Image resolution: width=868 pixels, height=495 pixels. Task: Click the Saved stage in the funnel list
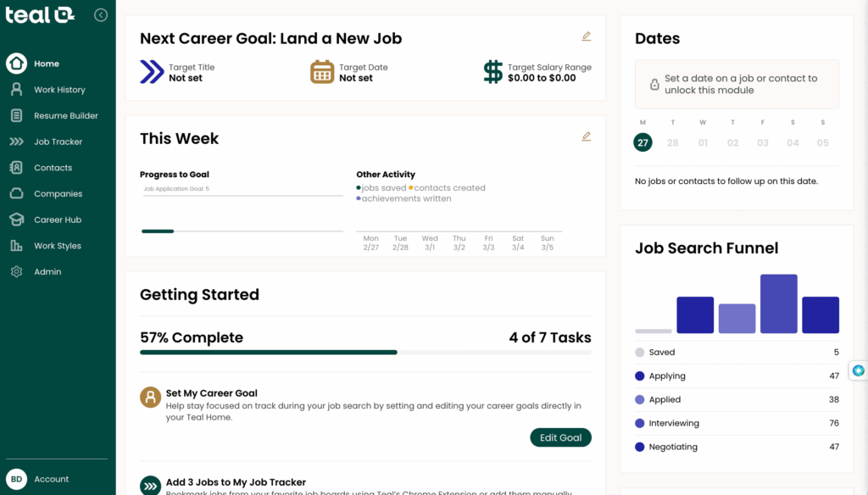click(x=662, y=352)
